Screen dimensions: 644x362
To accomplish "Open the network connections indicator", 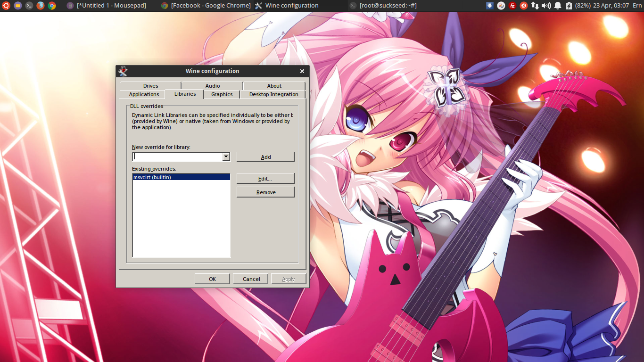I will click(x=535, y=6).
